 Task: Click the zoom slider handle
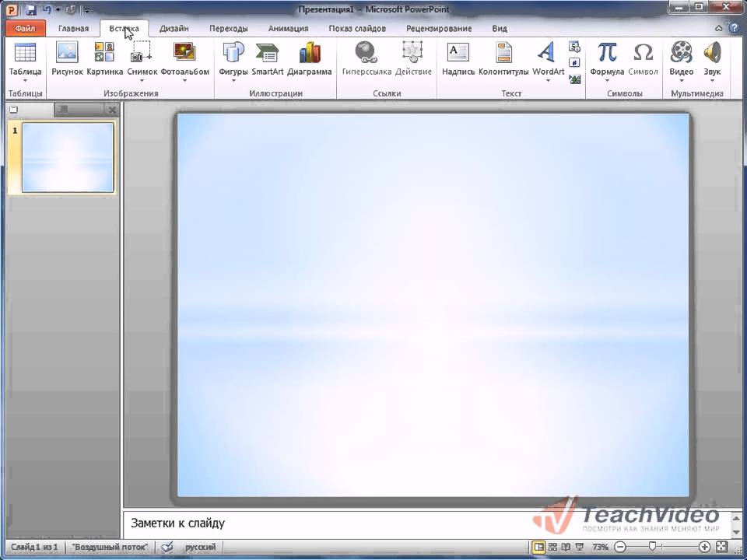coord(652,547)
